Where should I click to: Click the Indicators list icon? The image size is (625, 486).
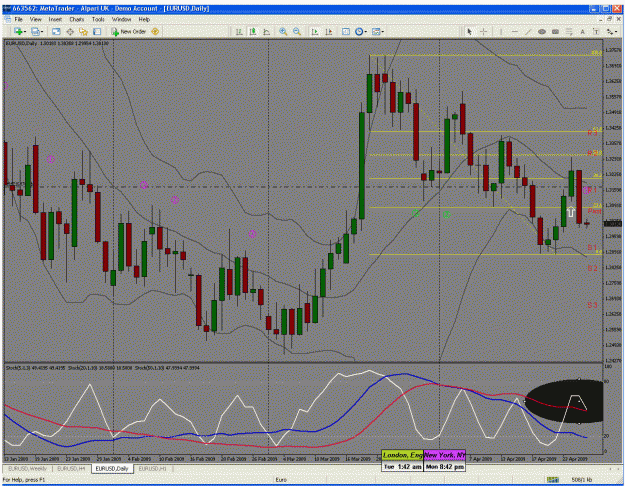pos(346,31)
